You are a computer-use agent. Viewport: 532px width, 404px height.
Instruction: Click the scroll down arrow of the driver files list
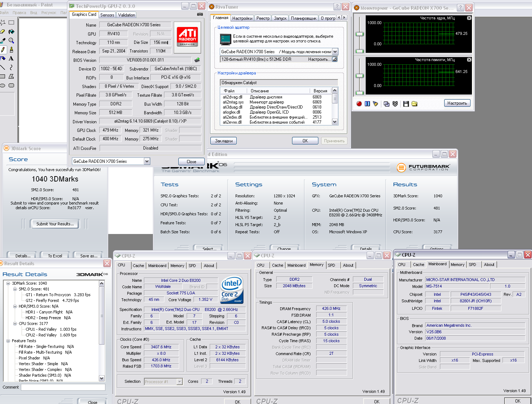pyautogui.click(x=335, y=122)
